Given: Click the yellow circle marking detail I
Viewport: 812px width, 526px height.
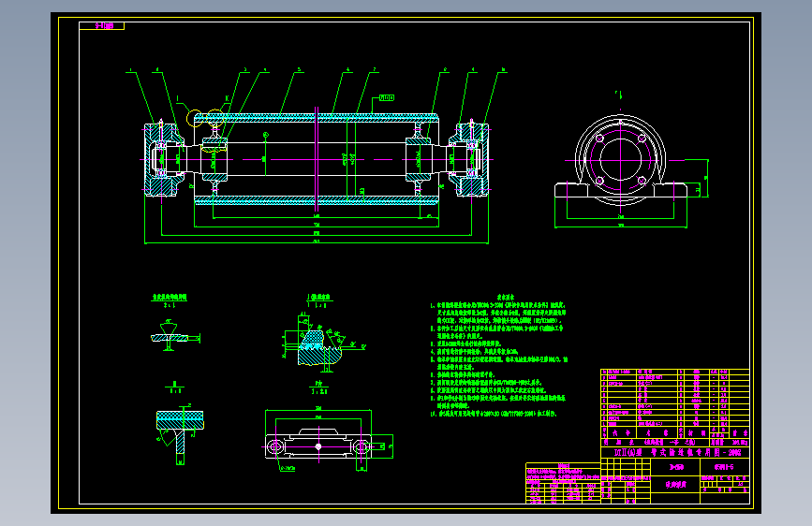Looking at the screenshot, I should click(x=194, y=118).
